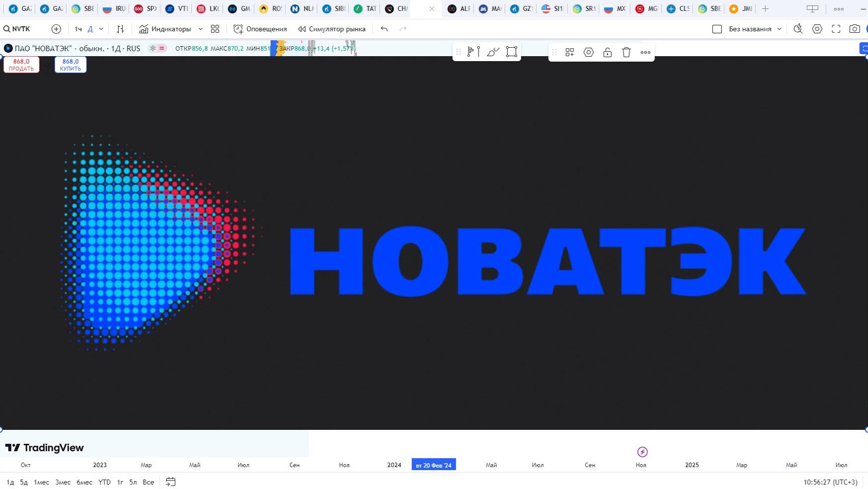Set chart range to Все
This screenshot has width=868, height=489.
click(148, 482)
